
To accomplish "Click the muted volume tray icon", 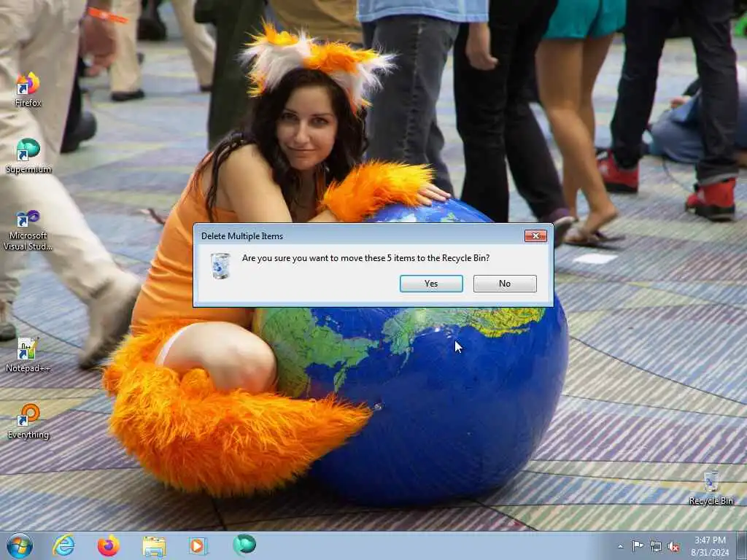I will tap(673, 547).
